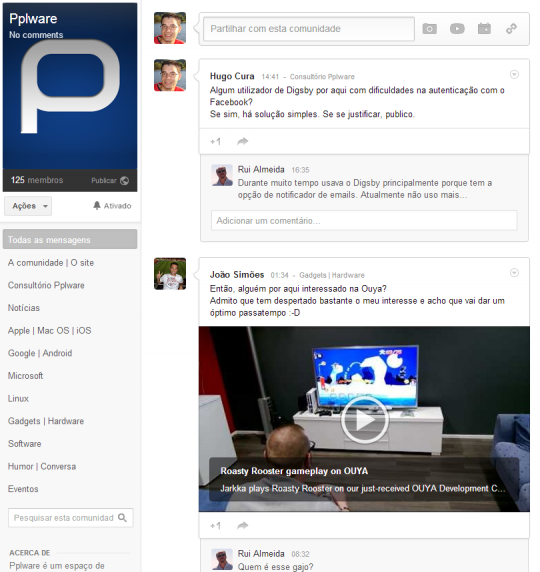Click Gadgets | Hardware tag on João's post
Screen dimensions: 540x572
[x=332, y=275]
